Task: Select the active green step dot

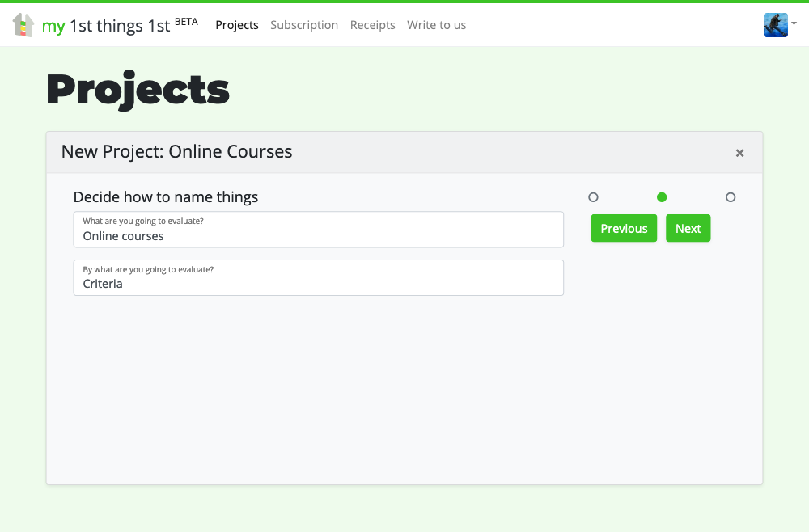Action: tap(662, 197)
